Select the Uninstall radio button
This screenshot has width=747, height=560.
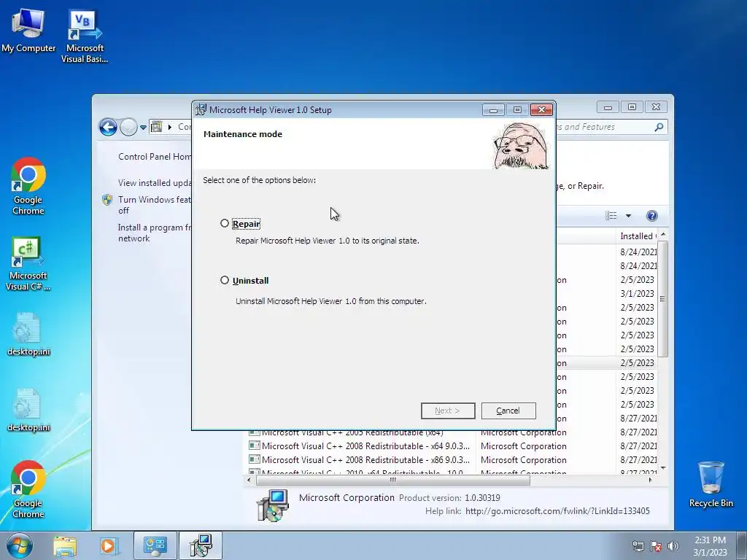(x=225, y=280)
